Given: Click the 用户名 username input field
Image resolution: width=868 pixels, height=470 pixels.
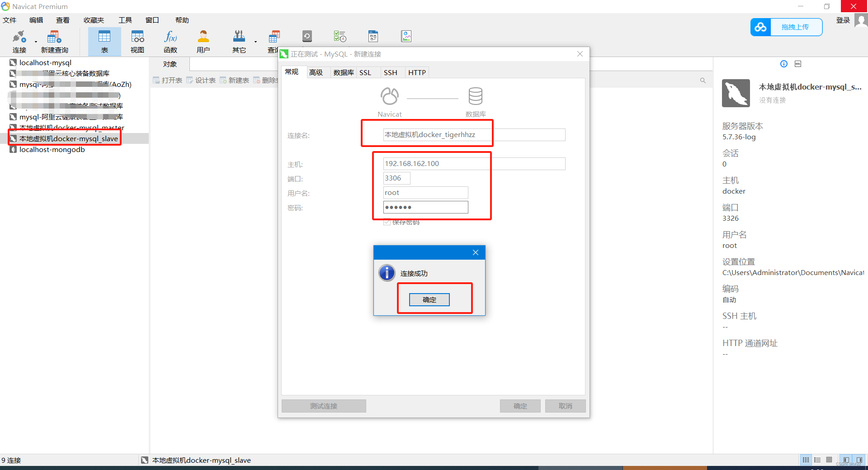Looking at the screenshot, I should 426,193.
